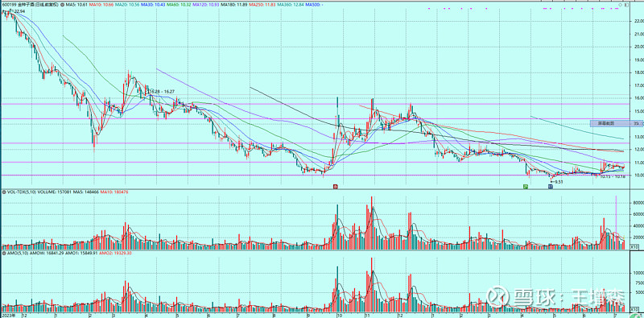Click the MA180: 11.89 label
The height and width of the screenshot is (318, 644).
click(233, 5)
